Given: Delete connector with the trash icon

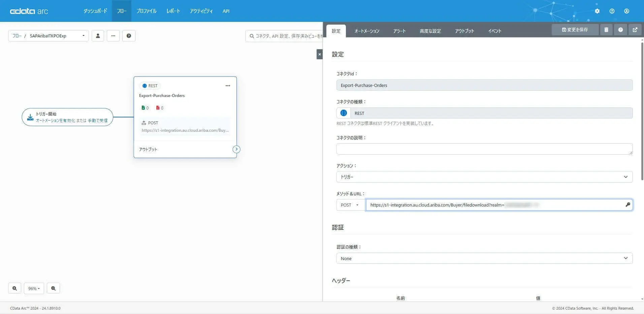Looking at the screenshot, I should coord(606,30).
